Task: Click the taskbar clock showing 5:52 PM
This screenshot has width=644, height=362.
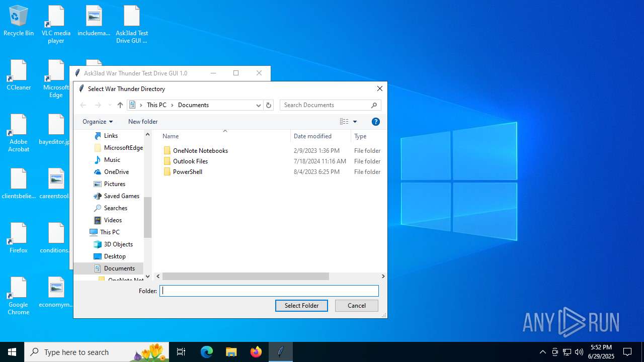Action: [x=601, y=352]
